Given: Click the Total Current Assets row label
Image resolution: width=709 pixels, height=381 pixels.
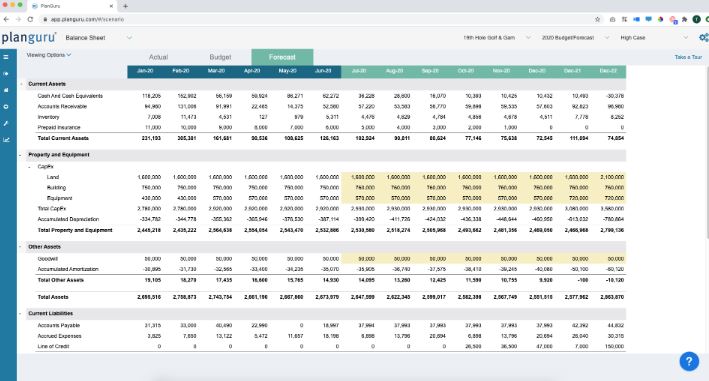Looking at the screenshot, I should point(63,138).
